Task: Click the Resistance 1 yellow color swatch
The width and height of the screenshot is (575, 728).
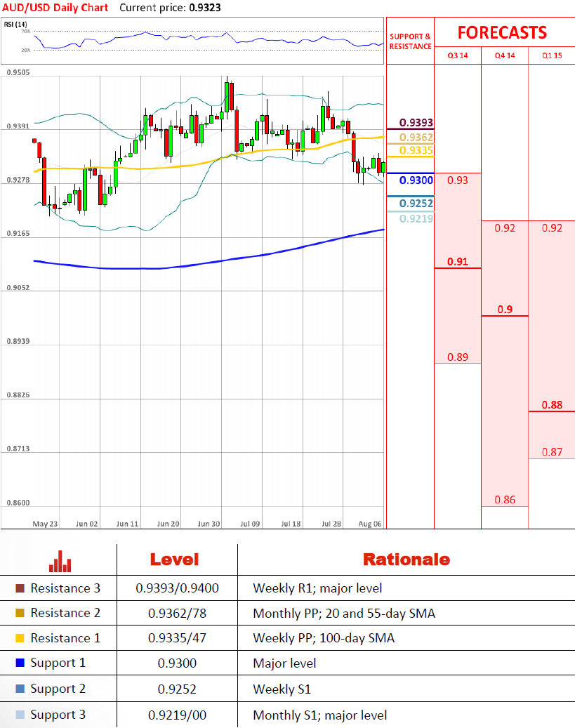Action: (x=20, y=638)
